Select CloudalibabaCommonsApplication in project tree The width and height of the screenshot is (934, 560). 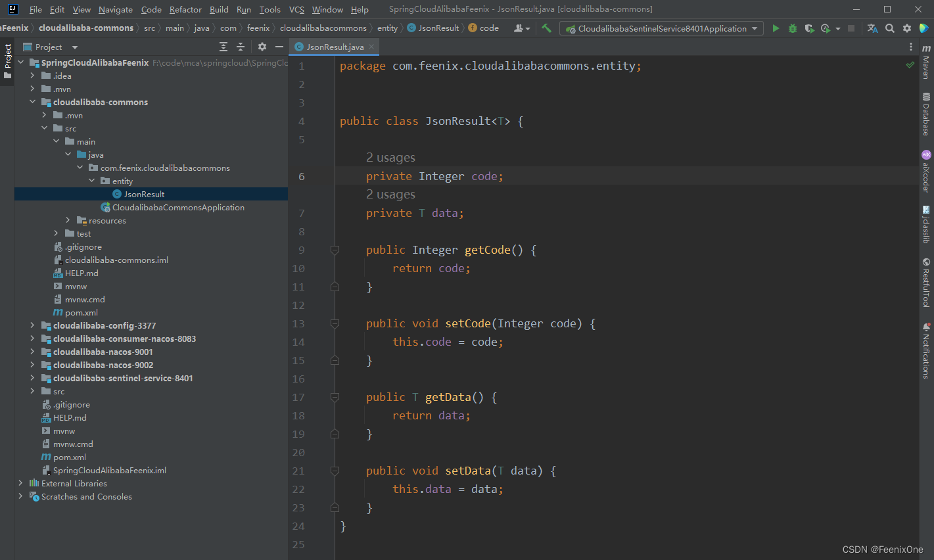tap(178, 207)
